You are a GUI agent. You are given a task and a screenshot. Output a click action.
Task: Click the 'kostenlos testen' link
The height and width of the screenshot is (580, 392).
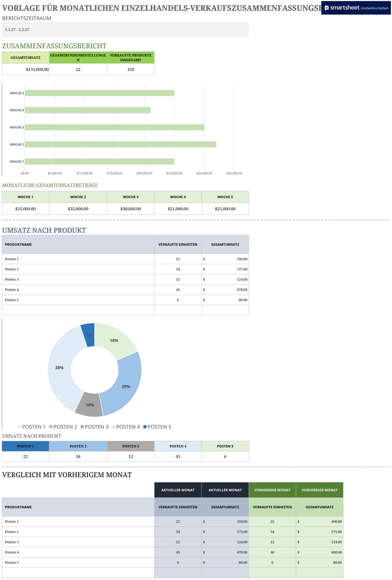[x=374, y=8]
